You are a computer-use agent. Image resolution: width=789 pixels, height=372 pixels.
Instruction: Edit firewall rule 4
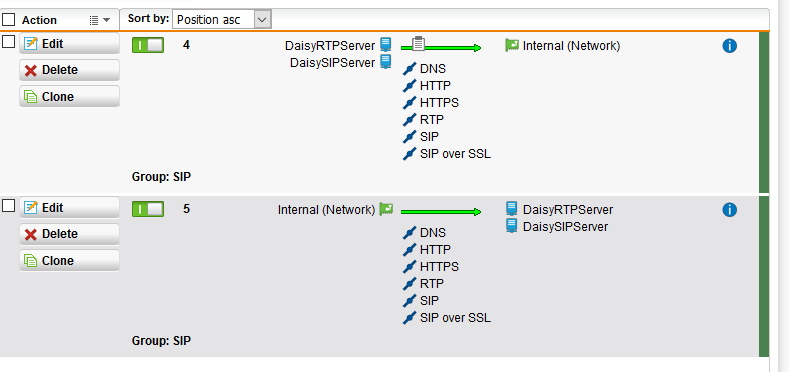tap(69, 44)
